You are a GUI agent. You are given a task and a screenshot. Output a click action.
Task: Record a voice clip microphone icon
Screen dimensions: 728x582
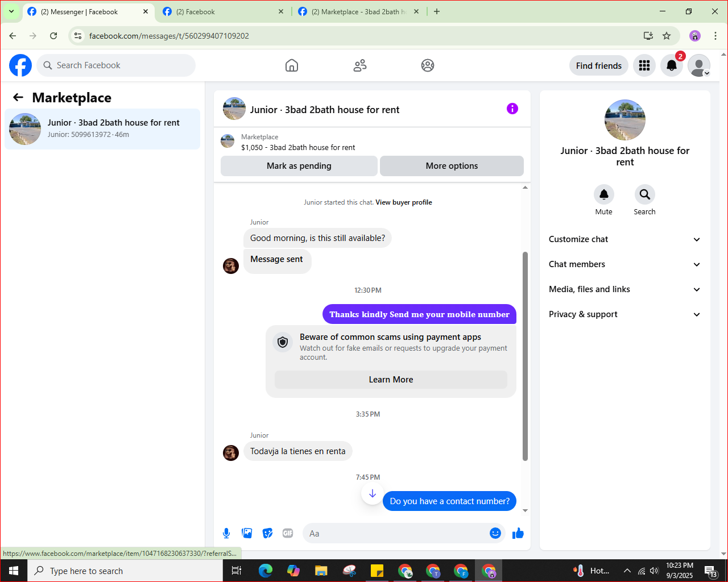click(x=226, y=533)
